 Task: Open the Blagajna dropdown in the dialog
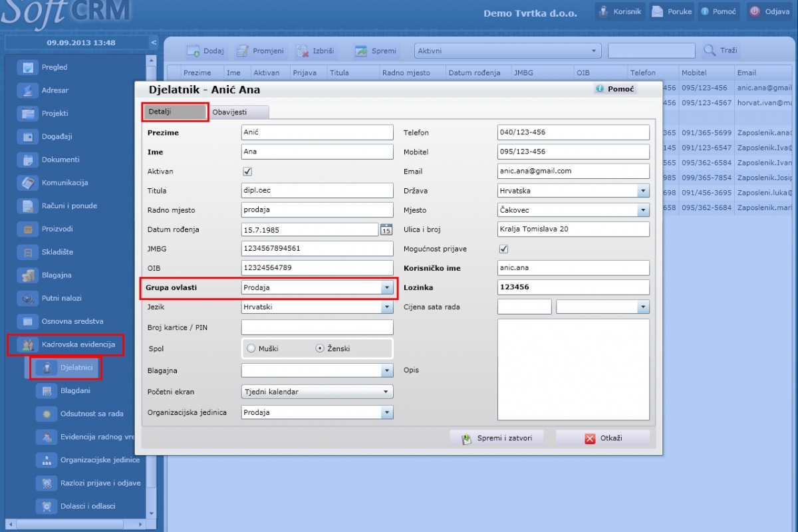[x=387, y=371]
